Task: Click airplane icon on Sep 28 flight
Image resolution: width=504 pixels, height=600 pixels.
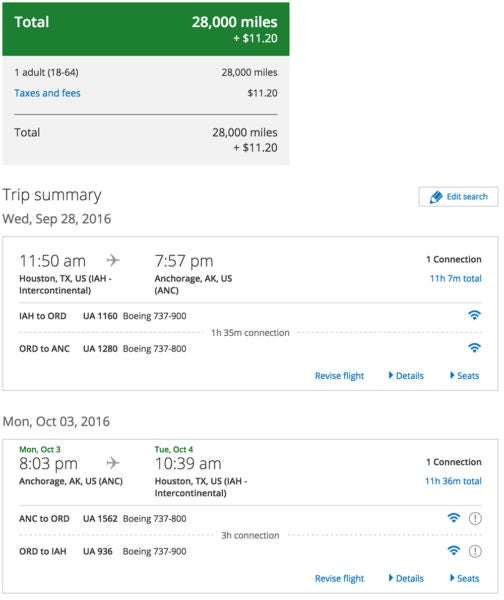Action: 113,261
